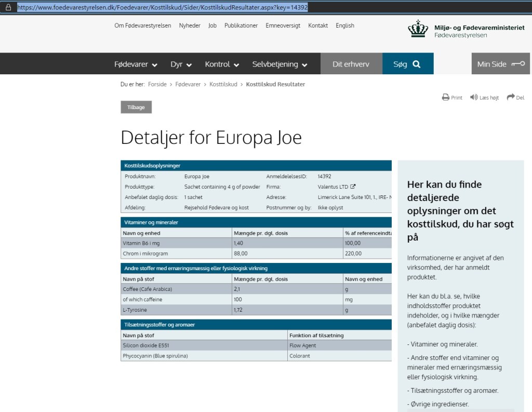Select Nyheder in top menu
Image resolution: width=532 pixels, height=412 pixels.
pyautogui.click(x=190, y=25)
